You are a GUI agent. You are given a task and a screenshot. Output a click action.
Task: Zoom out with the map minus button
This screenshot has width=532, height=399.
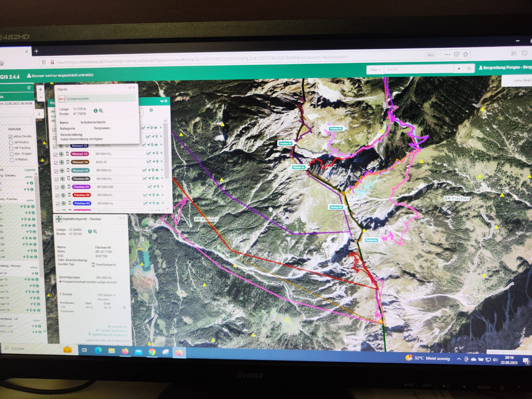point(41,97)
